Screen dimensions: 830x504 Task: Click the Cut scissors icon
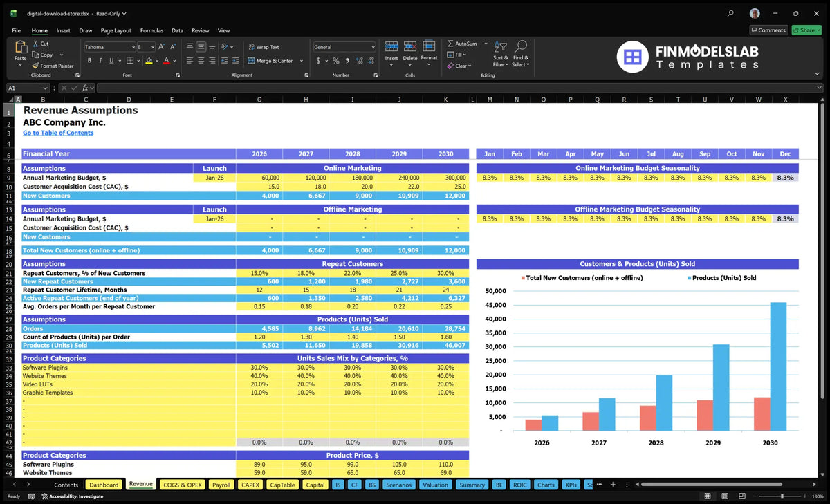(x=35, y=44)
